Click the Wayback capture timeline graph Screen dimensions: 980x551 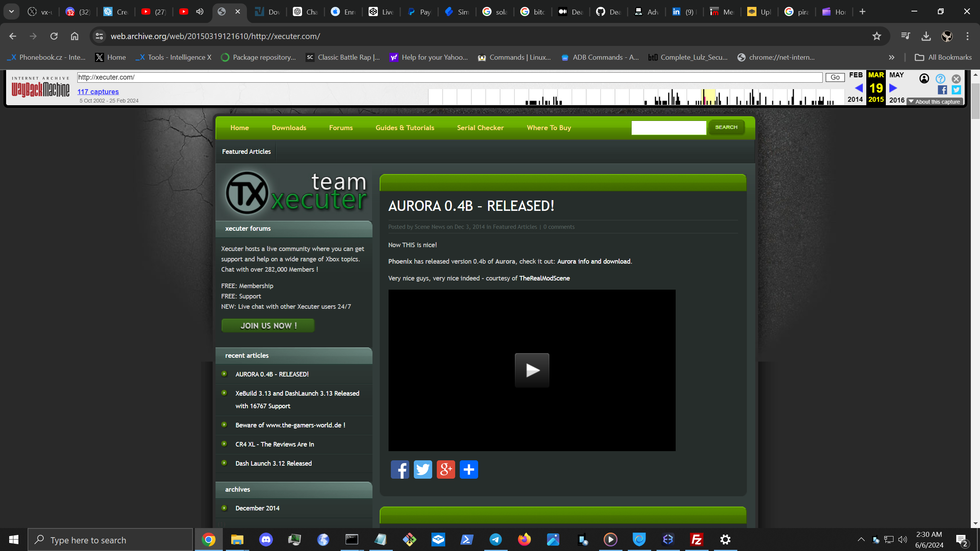(636, 97)
